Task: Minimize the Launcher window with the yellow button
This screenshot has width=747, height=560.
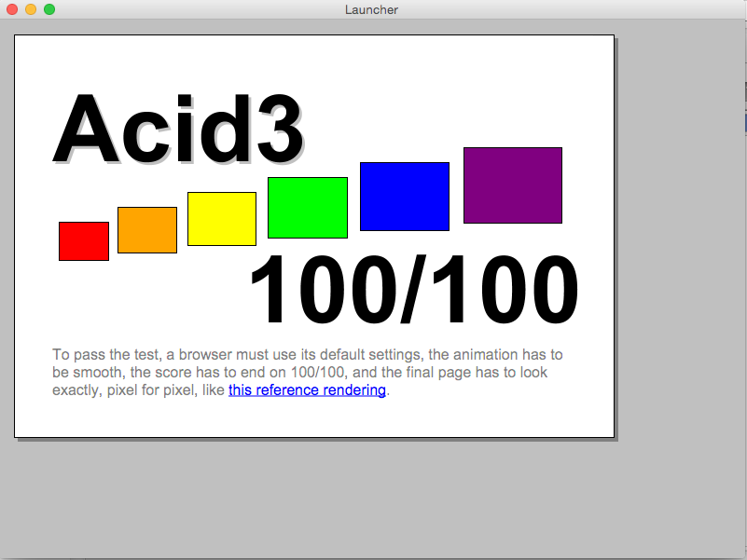Action: 31,9
